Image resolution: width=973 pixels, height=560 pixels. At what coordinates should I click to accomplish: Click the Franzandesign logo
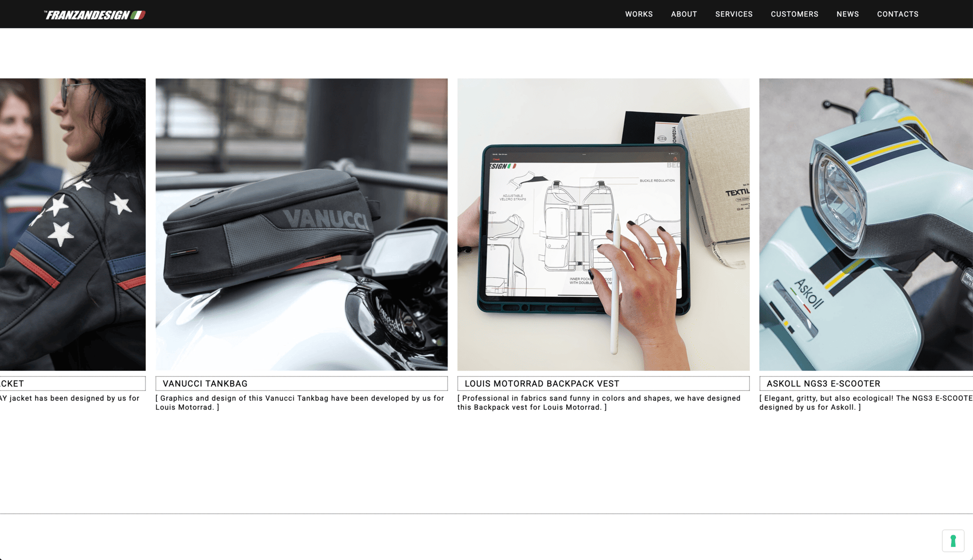coord(94,15)
